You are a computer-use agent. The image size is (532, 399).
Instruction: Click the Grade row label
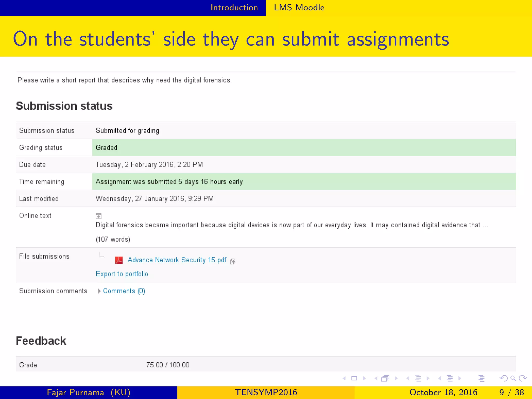tap(28, 365)
